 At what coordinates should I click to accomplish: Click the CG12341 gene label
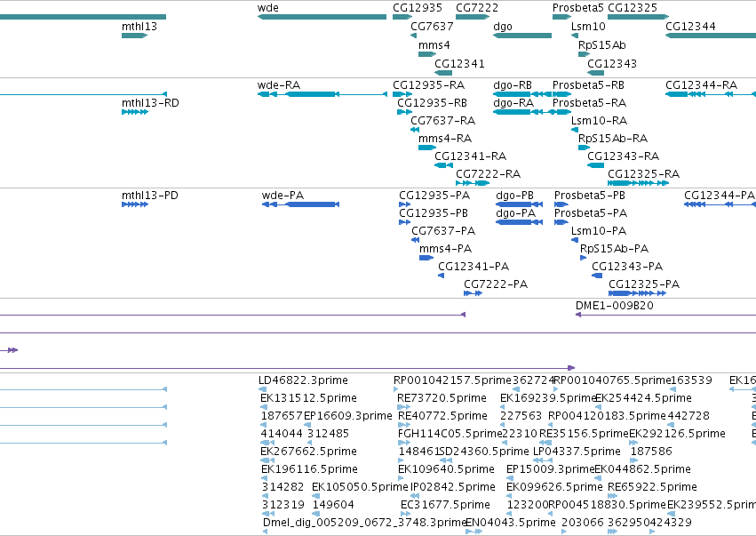point(459,63)
